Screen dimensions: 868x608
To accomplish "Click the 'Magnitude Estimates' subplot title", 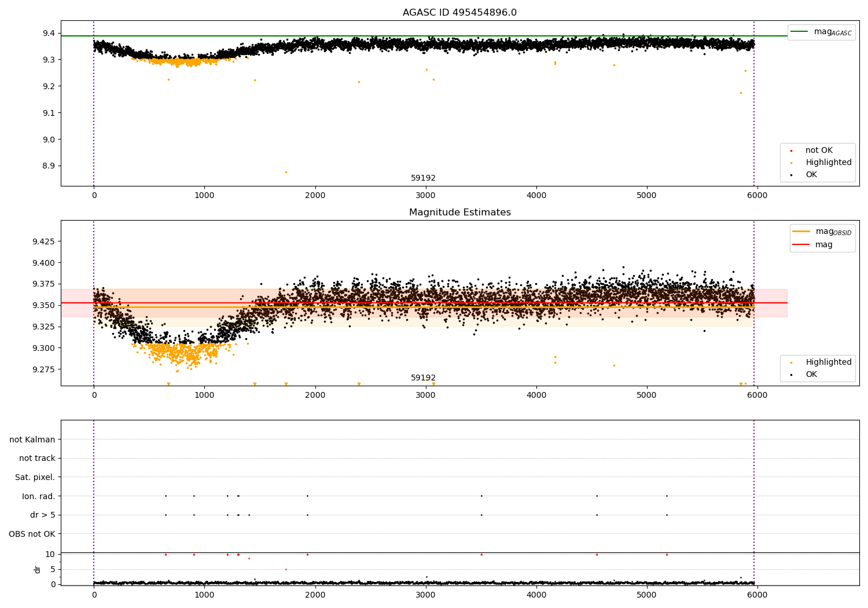I will point(459,213).
